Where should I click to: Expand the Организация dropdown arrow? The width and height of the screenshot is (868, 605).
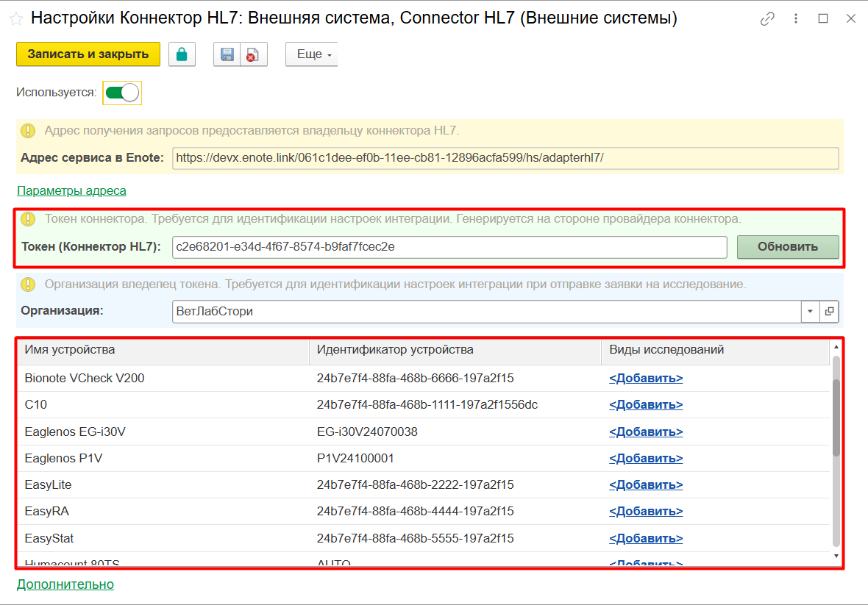pyautogui.click(x=810, y=311)
